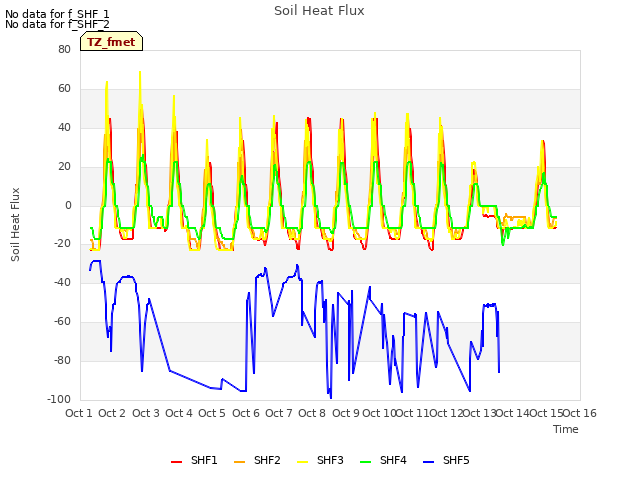Click the blue SHF5 minimum near Oct 8
This screenshot has height=480, width=640.
pyautogui.click(x=331, y=398)
